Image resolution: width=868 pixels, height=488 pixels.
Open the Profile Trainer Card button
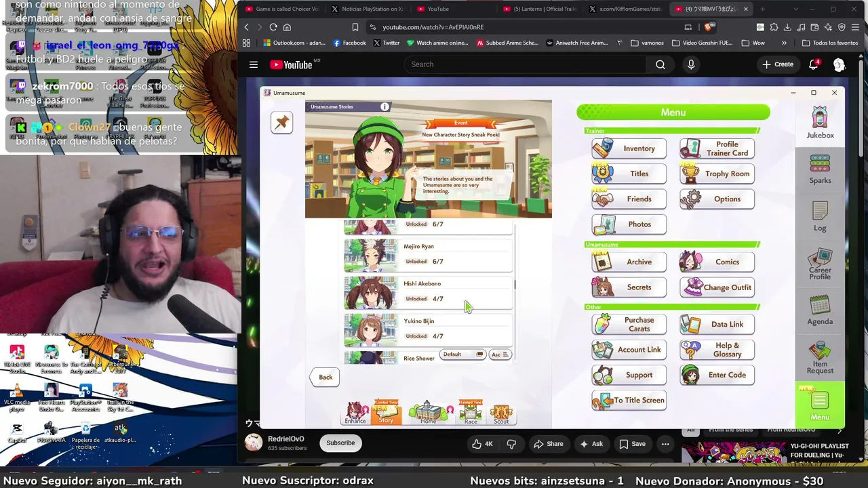(717, 148)
